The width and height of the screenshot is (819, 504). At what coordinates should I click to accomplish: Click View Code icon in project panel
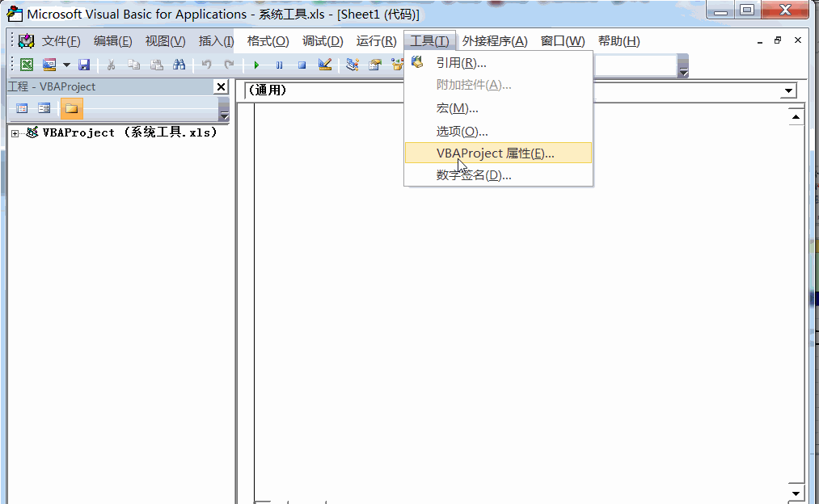[22, 108]
